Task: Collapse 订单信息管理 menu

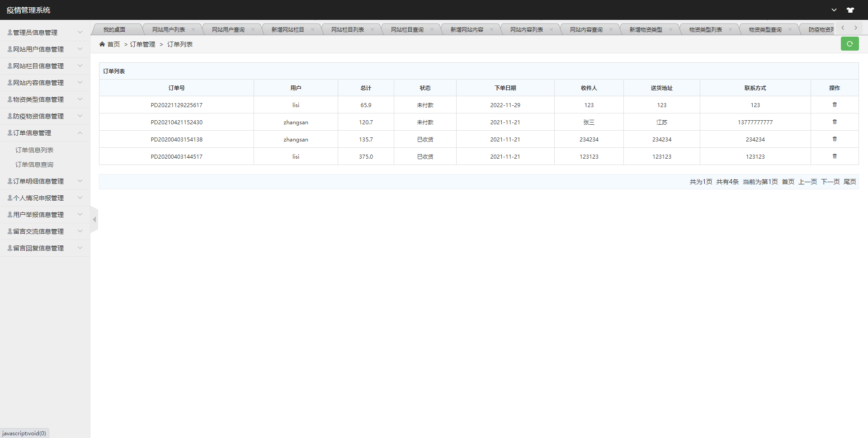Action: click(45, 133)
